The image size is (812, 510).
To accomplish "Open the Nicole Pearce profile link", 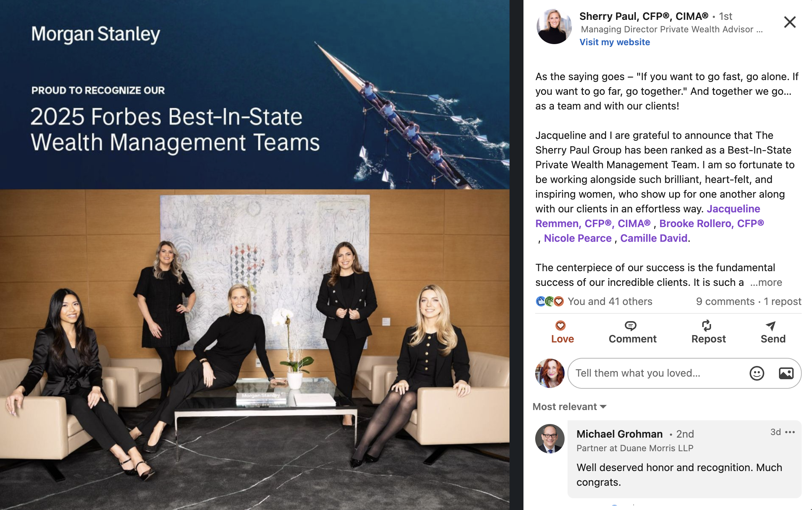I will (x=577, y=238).
